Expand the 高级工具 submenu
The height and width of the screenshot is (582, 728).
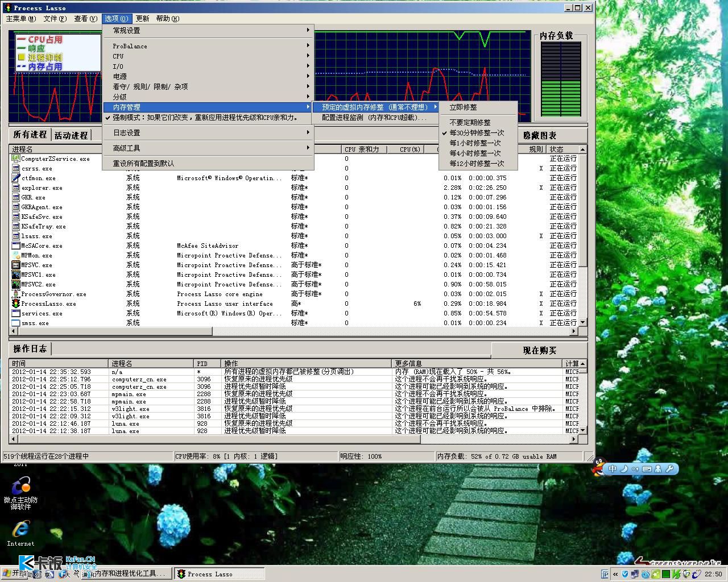pyautogui.click(x=208, y=148)
